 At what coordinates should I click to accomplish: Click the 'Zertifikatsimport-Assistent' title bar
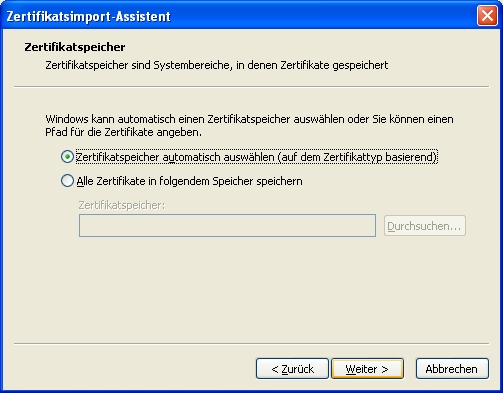[88, 16]
